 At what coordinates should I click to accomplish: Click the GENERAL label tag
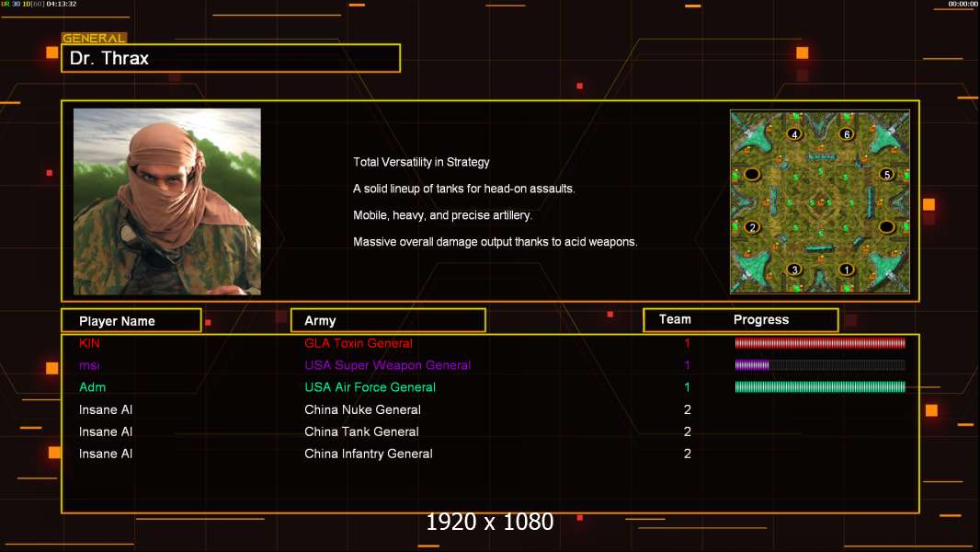tap(94, 38)
